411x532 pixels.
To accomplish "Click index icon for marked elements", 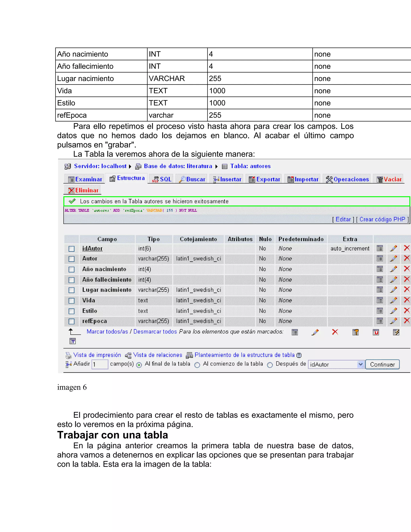I will point(396,332).
